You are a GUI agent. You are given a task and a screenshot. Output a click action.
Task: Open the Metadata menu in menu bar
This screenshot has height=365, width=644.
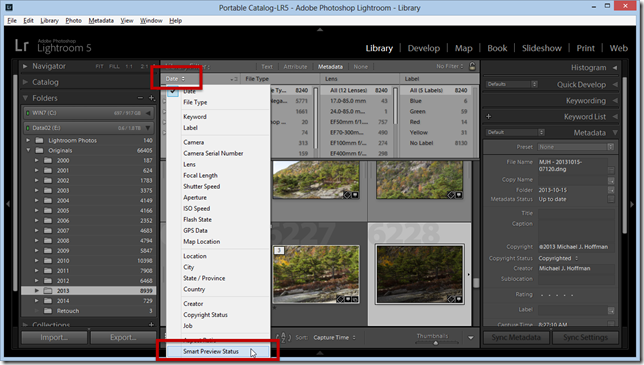(101, 21)
